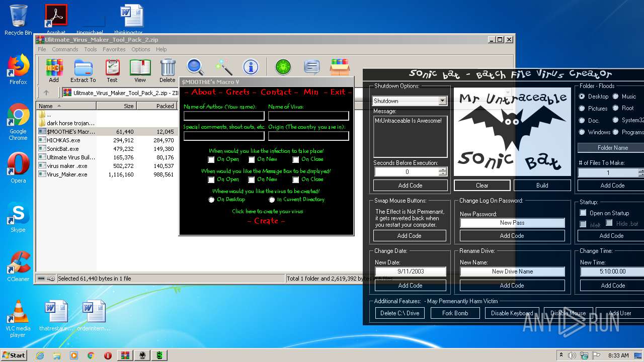The image size is (644, 362).
Task: Click the Info toolbar icon
Action: click(x=251, y=66)
